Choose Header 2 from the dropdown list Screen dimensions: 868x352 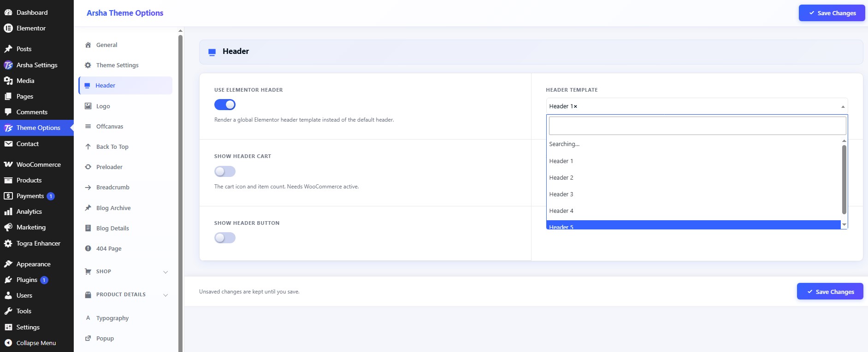(x=694, y=177)
